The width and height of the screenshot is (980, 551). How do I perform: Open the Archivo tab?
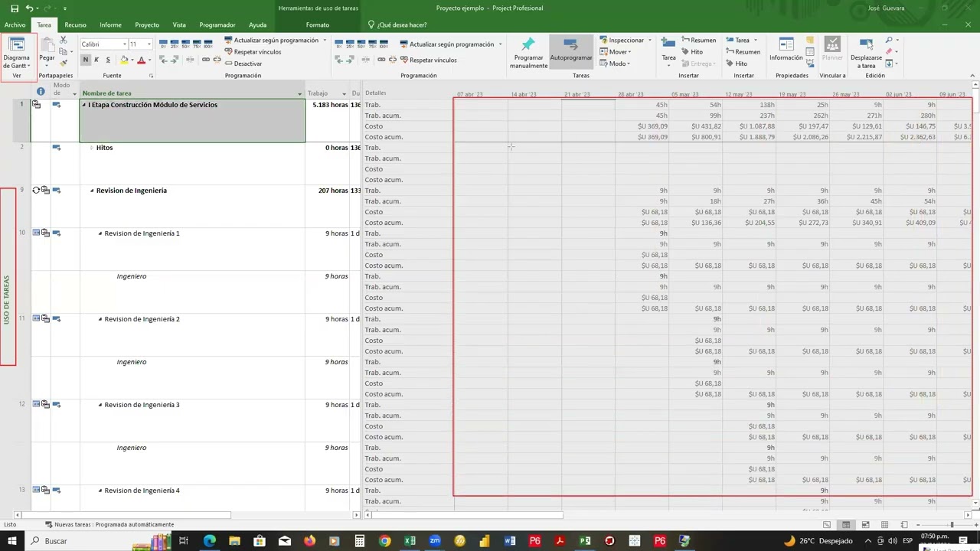[15, 24]
